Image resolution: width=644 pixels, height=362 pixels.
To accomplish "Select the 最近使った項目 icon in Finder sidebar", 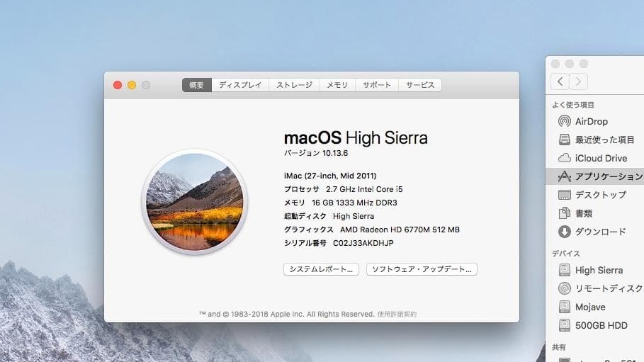I will tap(565, 140).
